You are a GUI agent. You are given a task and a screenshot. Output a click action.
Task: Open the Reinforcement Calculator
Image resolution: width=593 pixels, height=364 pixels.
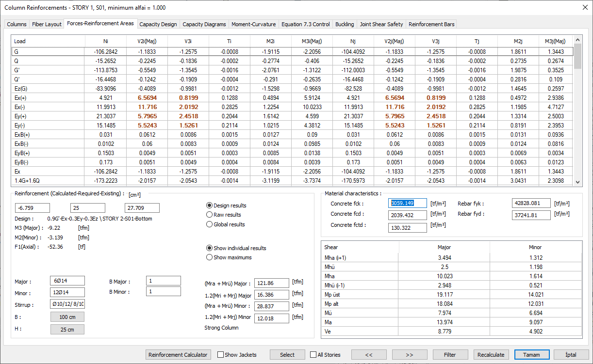(179, 355)
